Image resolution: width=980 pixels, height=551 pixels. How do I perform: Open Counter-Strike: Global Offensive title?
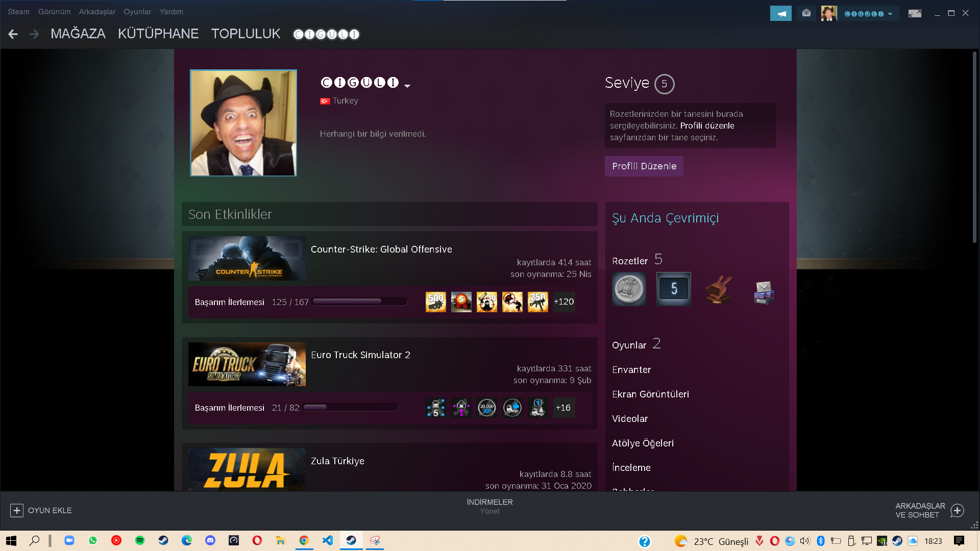point(381,249)
